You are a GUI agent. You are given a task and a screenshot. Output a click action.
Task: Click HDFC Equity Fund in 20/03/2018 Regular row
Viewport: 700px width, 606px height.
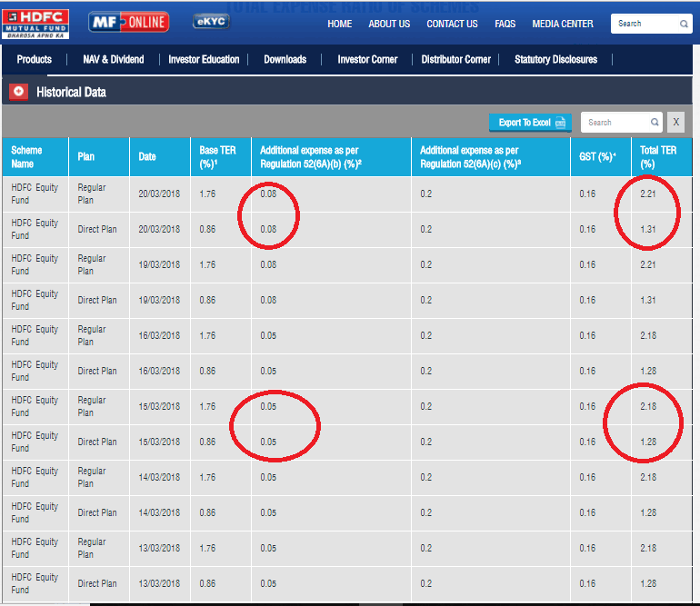click(x=35, y=194)
